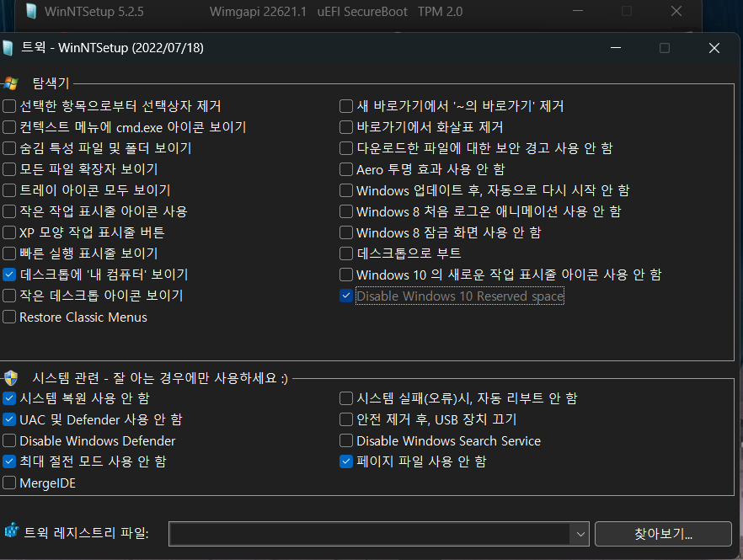Check 새 바로가기에서 '~의 바로가기' 제거

coord(346,106)
